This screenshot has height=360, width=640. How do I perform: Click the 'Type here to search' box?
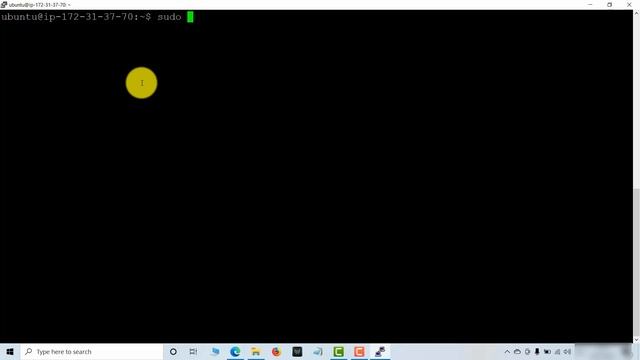(92, 351)
